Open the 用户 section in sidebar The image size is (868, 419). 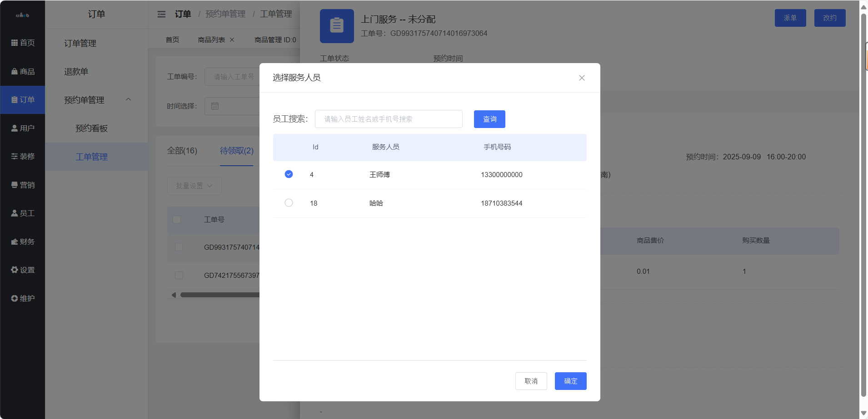pyautogui.click(x=23, y=128)
